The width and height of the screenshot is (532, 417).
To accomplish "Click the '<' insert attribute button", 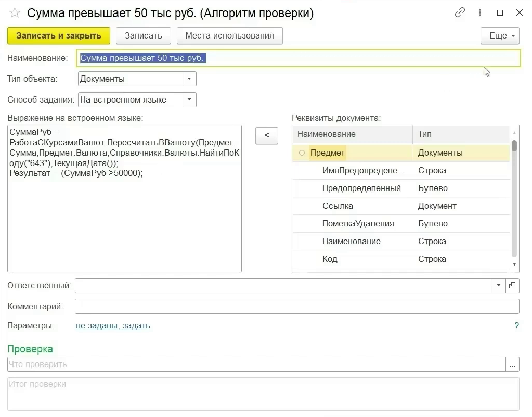I will 267,135.
